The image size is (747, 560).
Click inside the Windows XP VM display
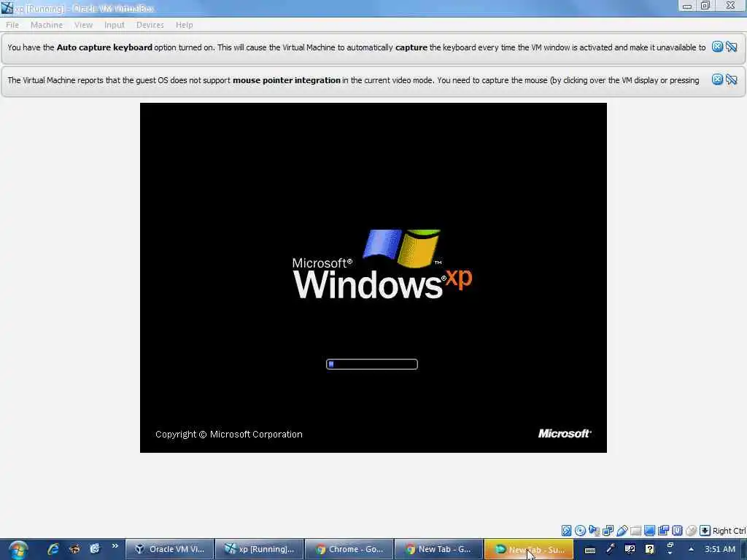tap(373, 278)
